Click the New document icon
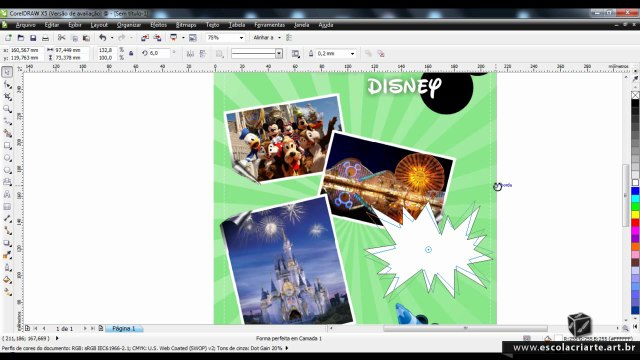640x360 pixels. coord(8,38)
